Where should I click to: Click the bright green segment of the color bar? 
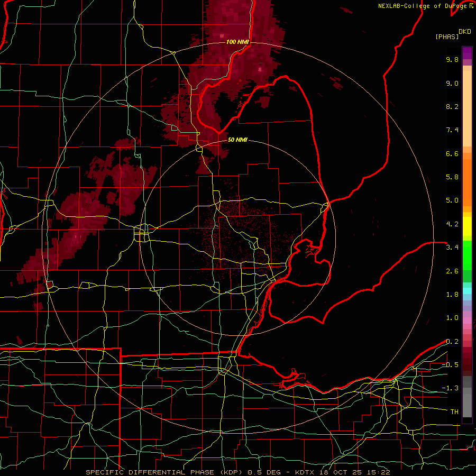point(467,255)
